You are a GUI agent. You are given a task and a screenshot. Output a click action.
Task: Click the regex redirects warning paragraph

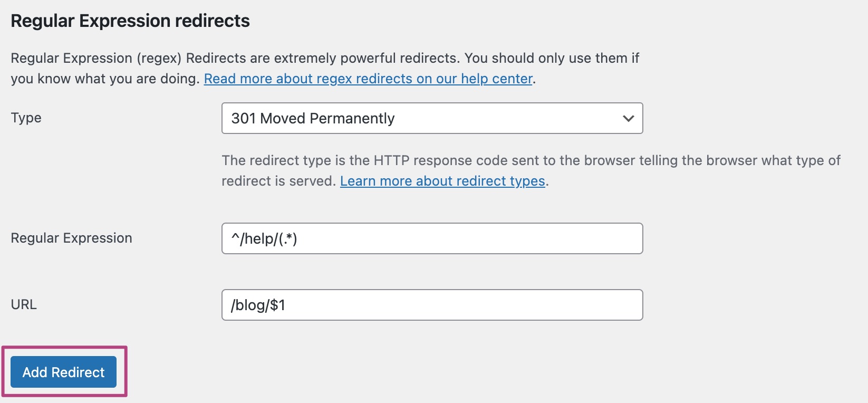click(325, 68)
